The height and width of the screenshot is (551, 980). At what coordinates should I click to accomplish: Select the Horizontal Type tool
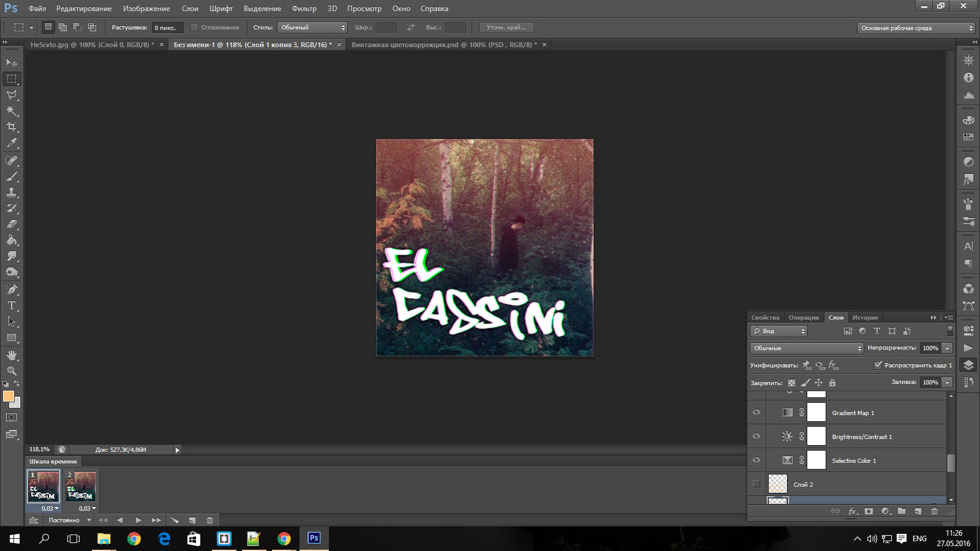12,305
